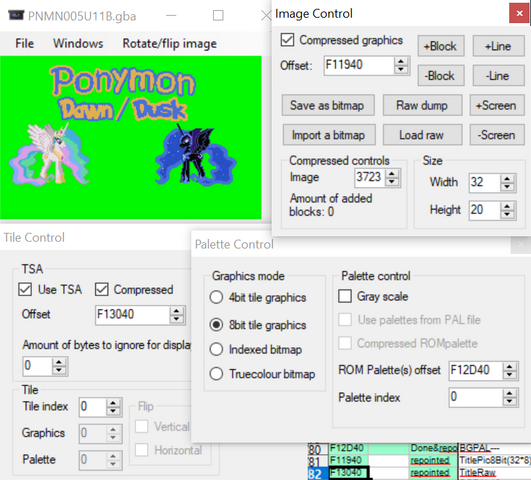531x480 pixels.
Task: Increase Image Control Offset with up arrow
Action: pyautogui.click(x=401, y=61)
